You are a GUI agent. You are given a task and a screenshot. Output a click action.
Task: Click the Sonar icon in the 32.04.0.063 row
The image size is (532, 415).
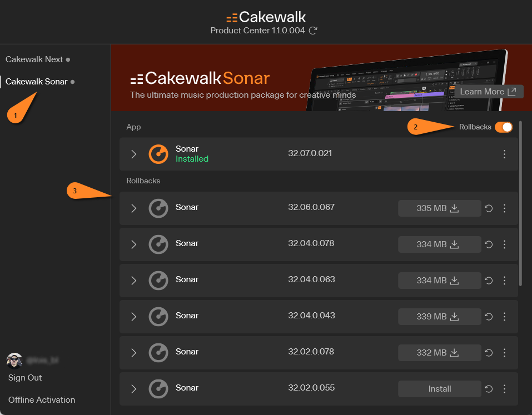[158, 281]
